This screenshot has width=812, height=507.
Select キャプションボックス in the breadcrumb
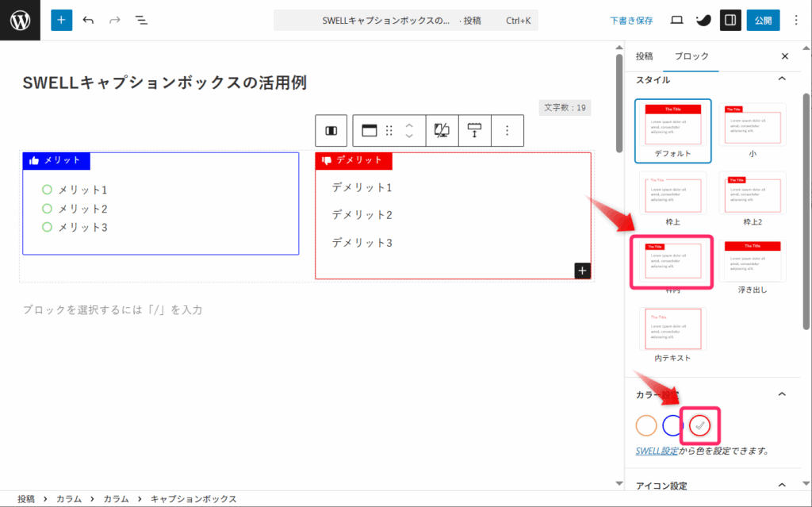tap(193, 499)
